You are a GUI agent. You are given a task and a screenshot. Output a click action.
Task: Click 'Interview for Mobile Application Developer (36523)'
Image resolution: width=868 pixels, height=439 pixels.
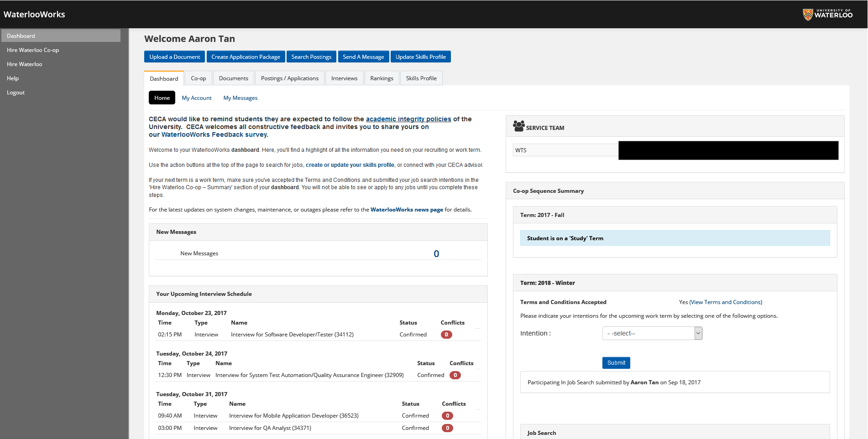click(294, 416)
